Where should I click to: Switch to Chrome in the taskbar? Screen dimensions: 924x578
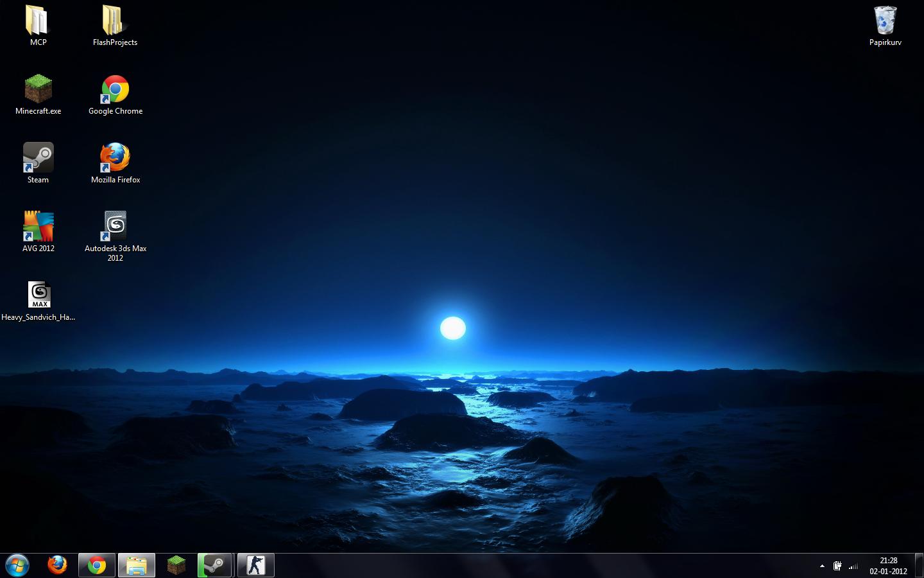97,565
